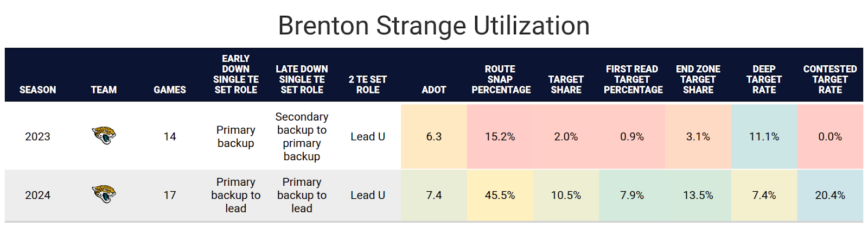Screen dimensions: 868x226
Task: Click the End Zone Target Share header
Action: (x=698, y=79)
